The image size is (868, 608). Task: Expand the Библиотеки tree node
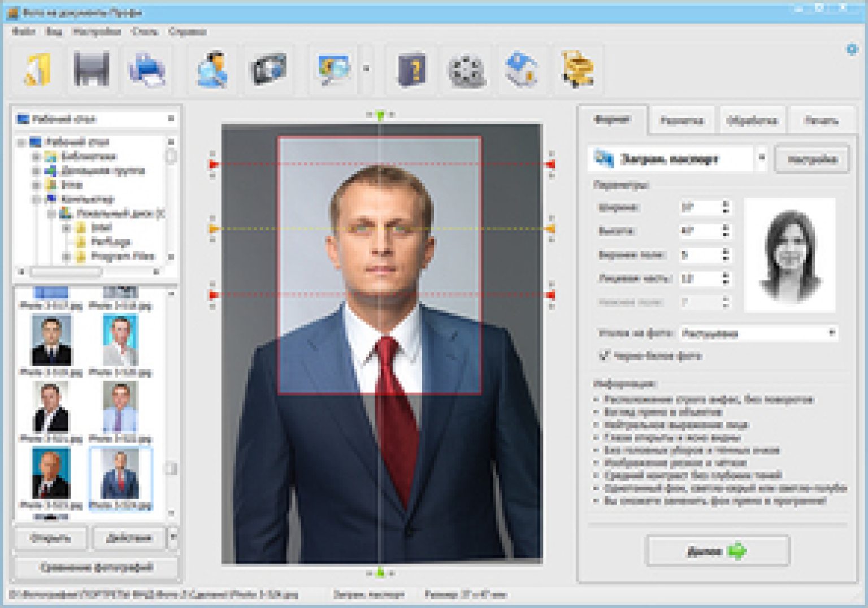[36, 157]
